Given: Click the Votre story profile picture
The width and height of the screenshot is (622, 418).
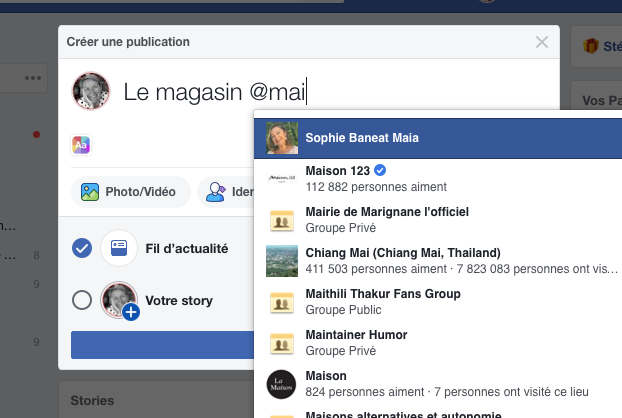Looking at the screenshot, I should [x=118, y=299].
